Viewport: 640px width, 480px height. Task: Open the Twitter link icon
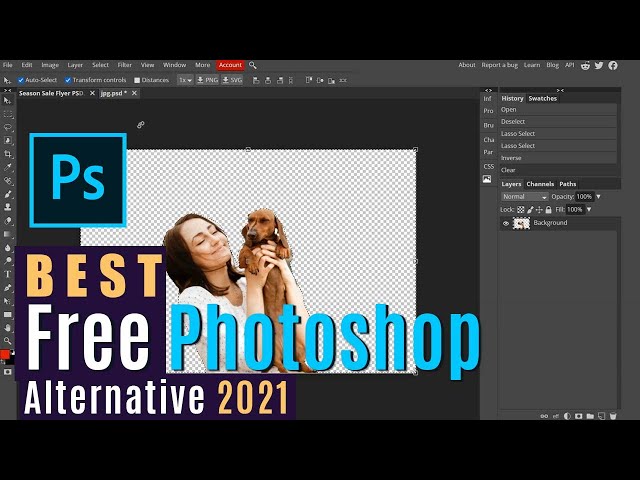click(x=599, y=65)
